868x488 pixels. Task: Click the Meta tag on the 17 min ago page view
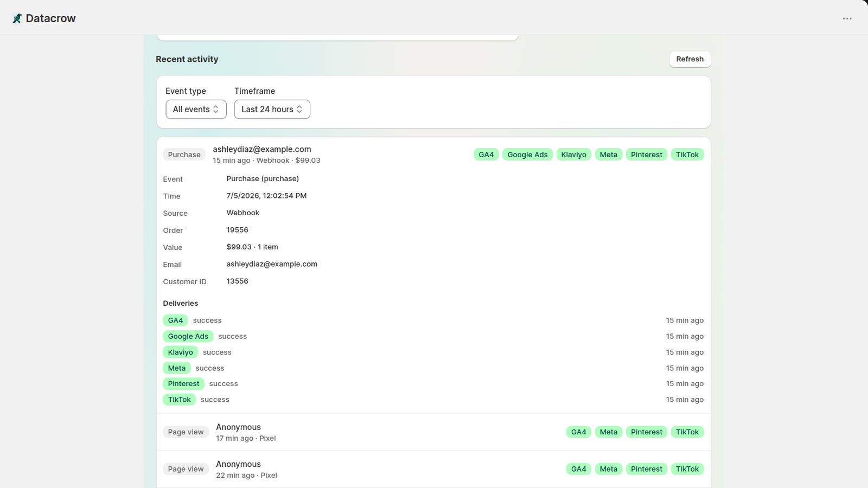[608, 432]
